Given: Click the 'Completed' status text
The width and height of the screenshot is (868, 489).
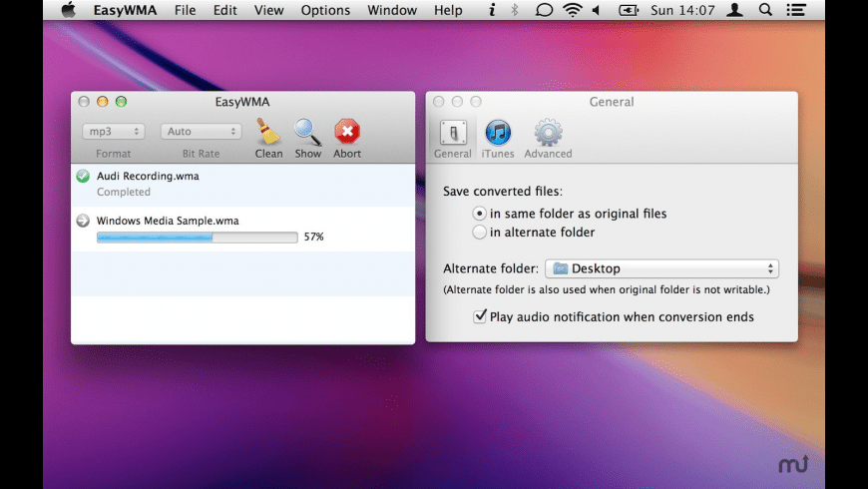Looking at the screenshot, I should [x=124, y=192].
